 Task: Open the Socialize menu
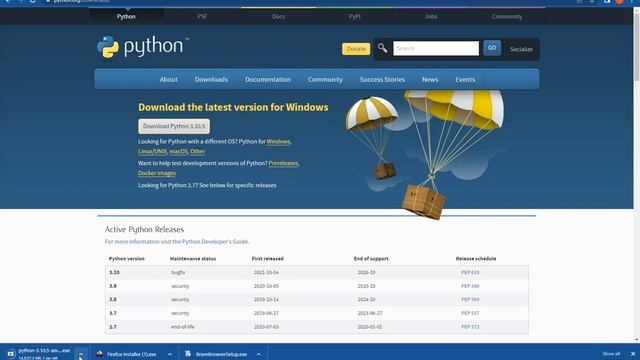click(521, 49)
